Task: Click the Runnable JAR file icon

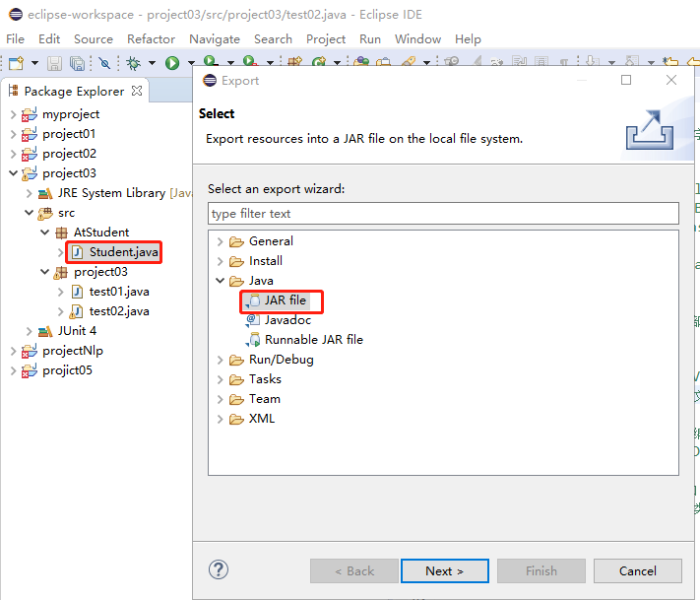Action: click(x=253, y=340)
